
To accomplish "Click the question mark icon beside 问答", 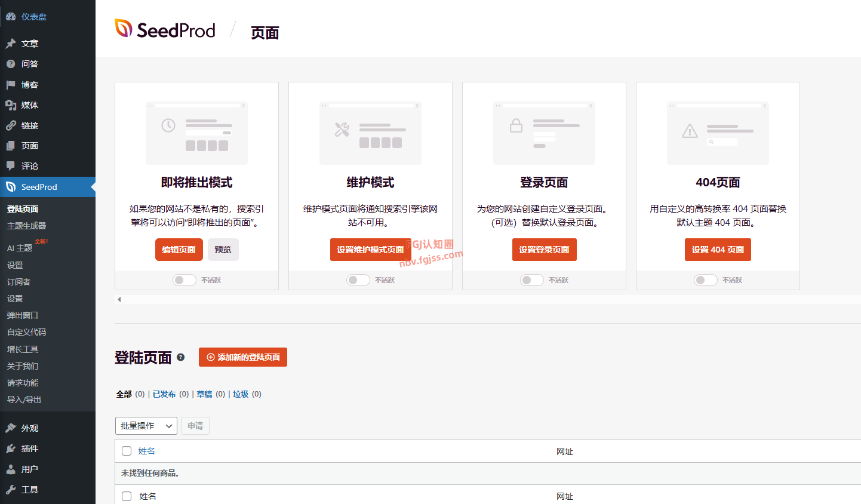I will click(11, 64).
